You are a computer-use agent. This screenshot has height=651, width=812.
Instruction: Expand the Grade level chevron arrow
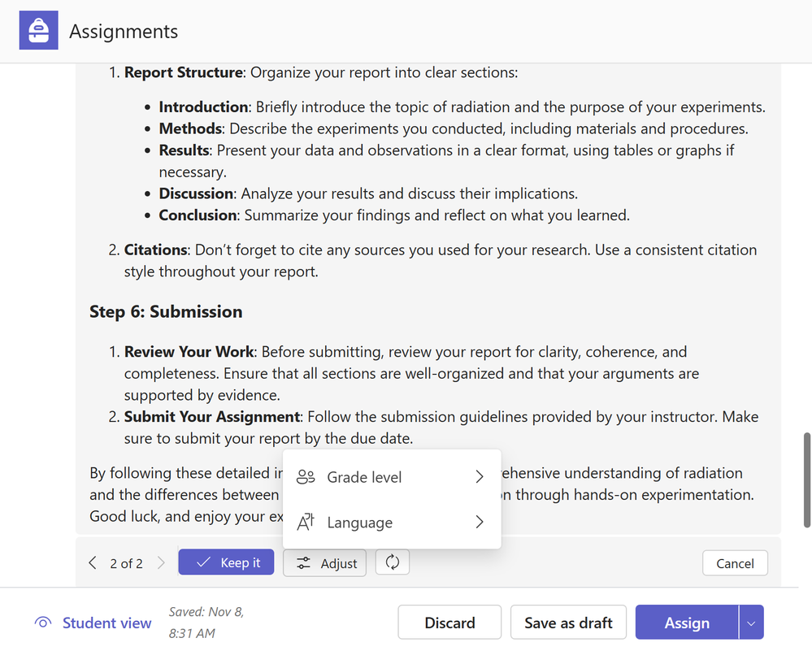pos(480,477)
